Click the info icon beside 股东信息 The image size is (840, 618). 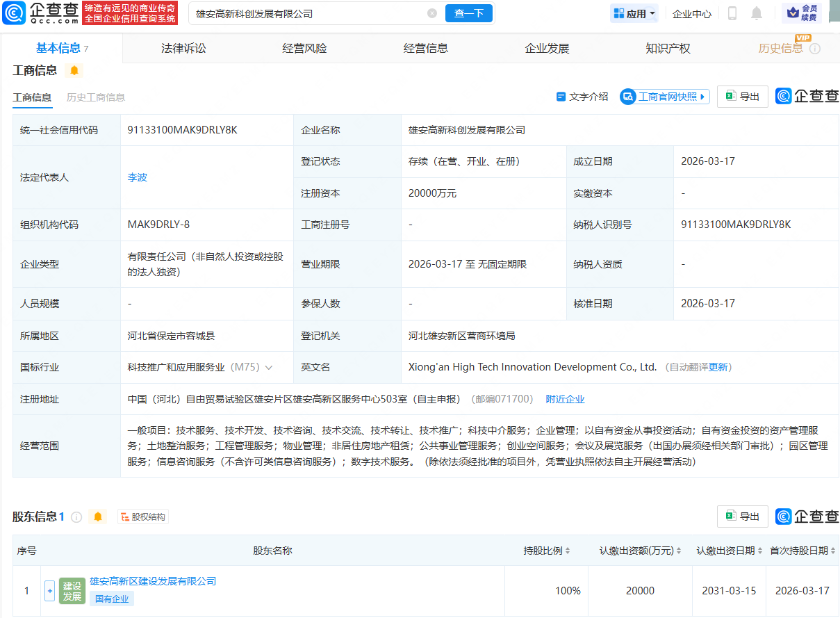tap(76, 517)
